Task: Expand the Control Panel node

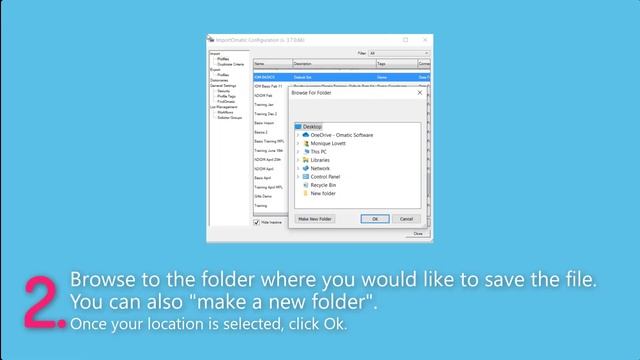Action: pos(298,177)
